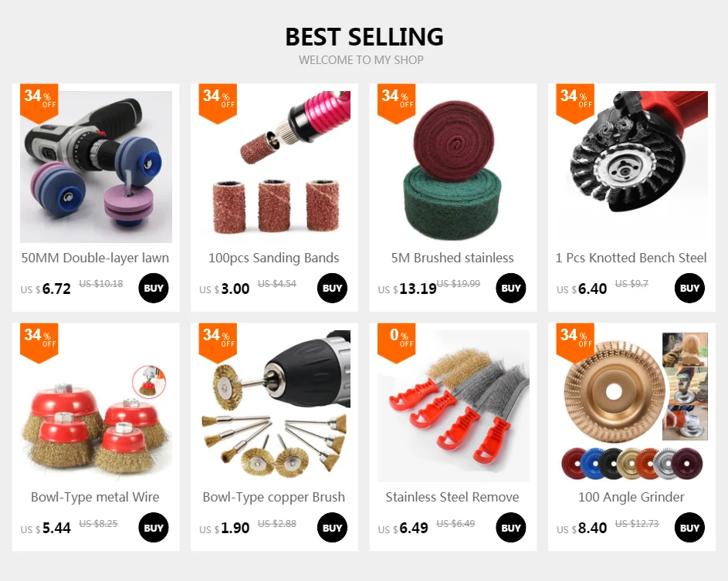Viewport: 728px width, 581px height.
Task: Click BUY for 5M Brushed stainless roll
Action: 511,288
